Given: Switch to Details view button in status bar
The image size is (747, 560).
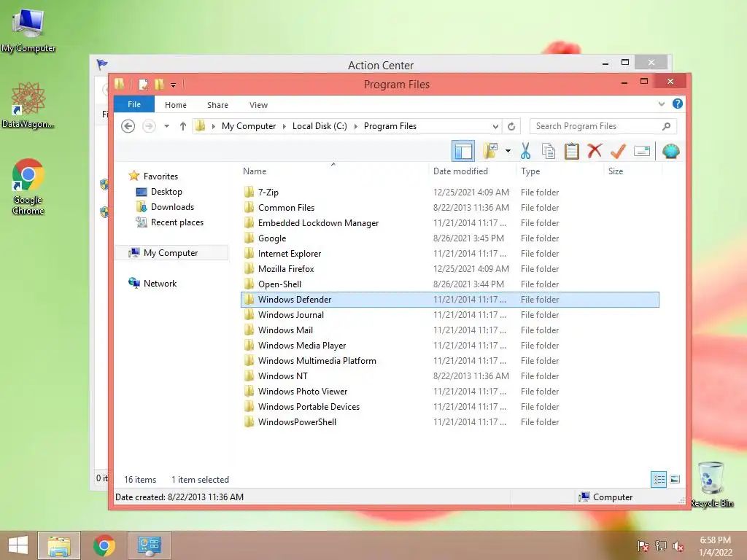Looking at the screenshot, I should (659, 479).
